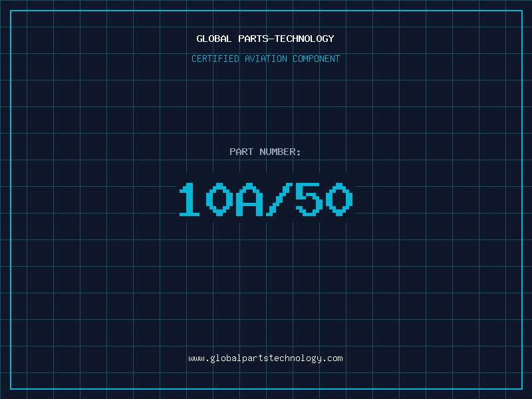
Task: Select the CERTIFIED AVIATION COMPONENT subtitle
Action: [265, 59]
